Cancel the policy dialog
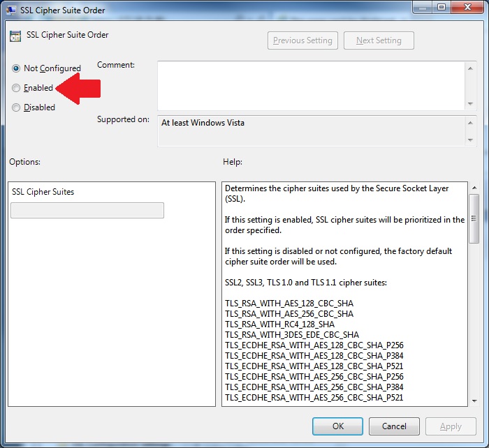Image resolution: width=489 pixels, height=448 pixels. [393, 426]
